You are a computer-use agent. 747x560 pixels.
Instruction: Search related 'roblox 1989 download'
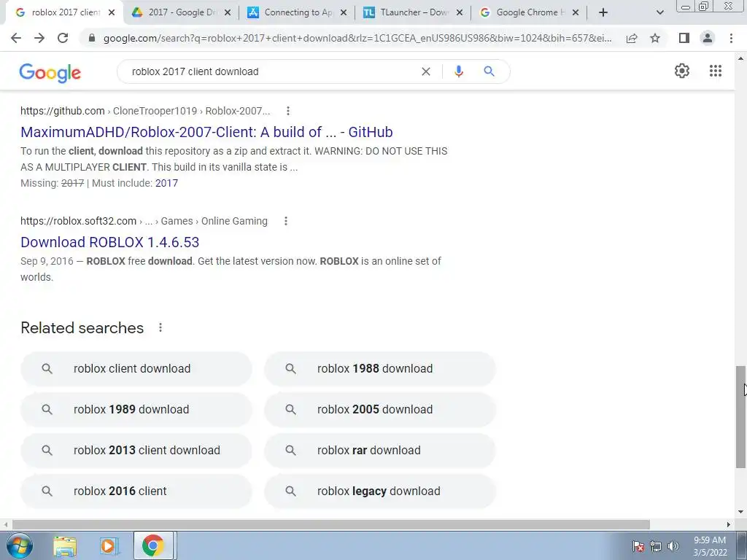tap(136, 410)
